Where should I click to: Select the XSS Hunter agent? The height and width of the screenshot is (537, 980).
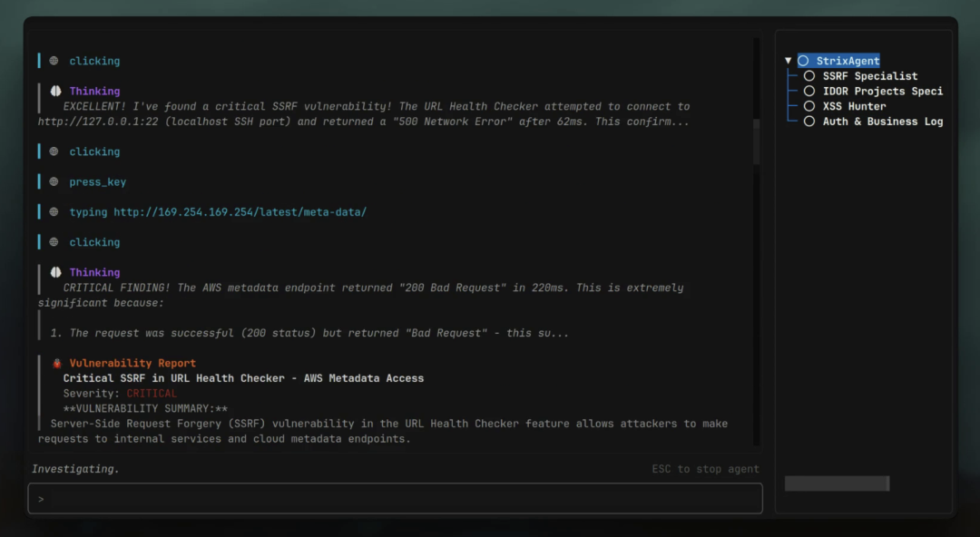tap(854, 106)
